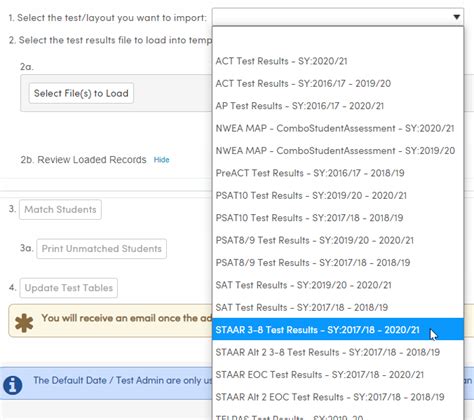The height and width of the screenshot is (420, 474).
Task: Click "You will receive an email" notice text
Action: click(126, 318)
